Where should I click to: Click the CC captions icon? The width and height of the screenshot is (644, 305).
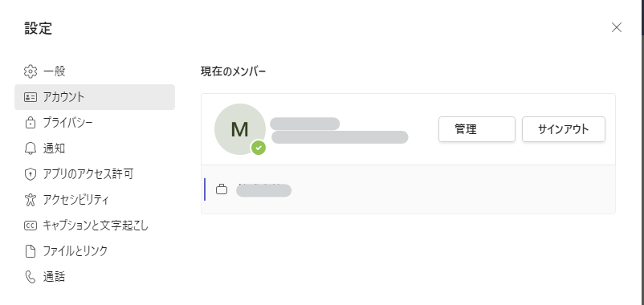coord(31,226)
